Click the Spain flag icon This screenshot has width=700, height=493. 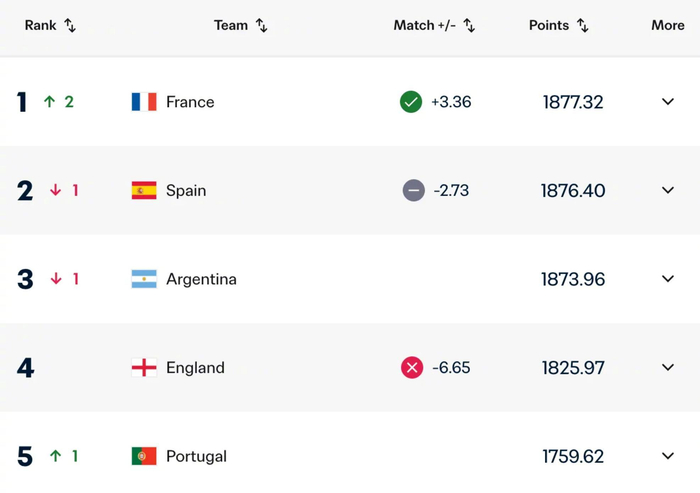coord(144,190)
